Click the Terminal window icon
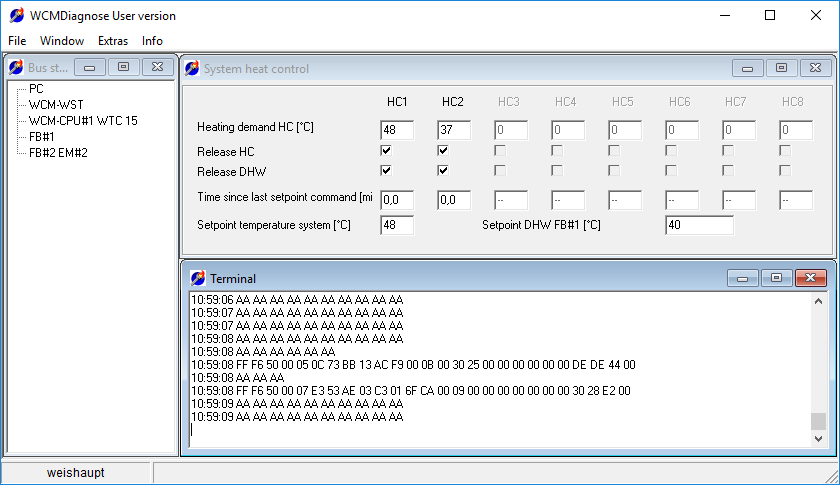This screenshot has width=840, height=485. click(198, 278)
